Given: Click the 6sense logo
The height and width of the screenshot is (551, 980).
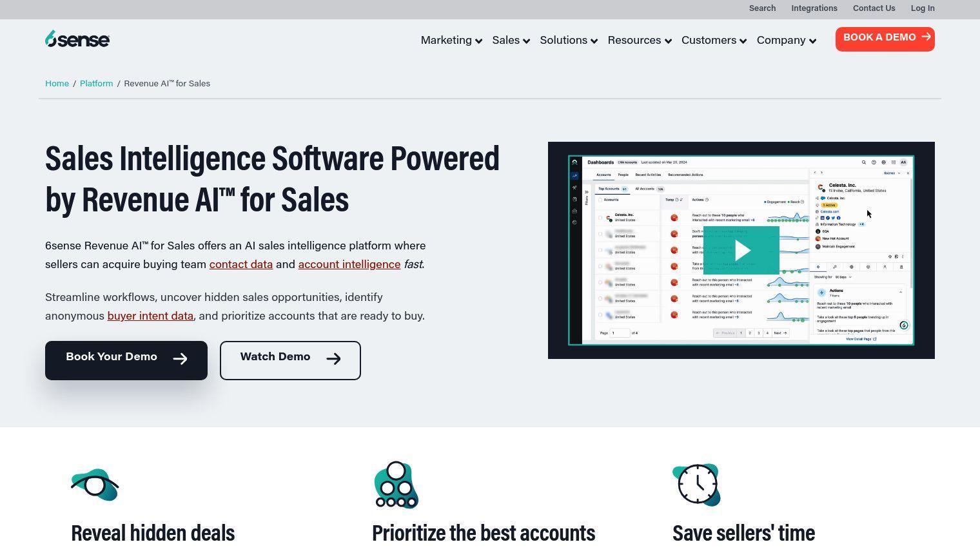Looking at the screenshot, I should tap(77, 39).
